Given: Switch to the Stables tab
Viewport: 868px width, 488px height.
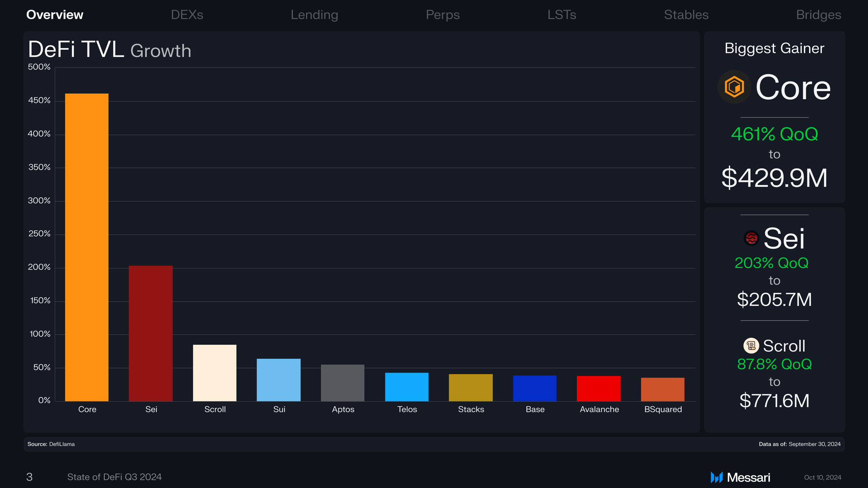Looking at the screenshot, I should (x=686, y=15).
